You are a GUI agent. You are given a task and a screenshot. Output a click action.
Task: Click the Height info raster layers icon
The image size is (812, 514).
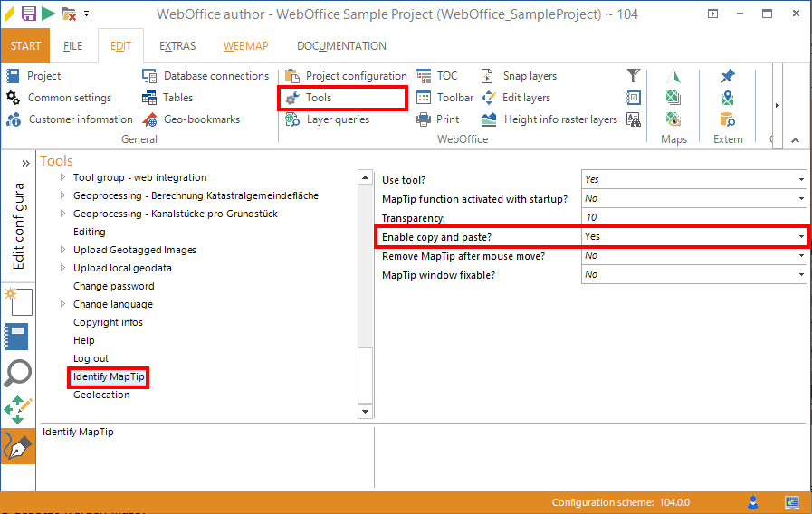click(489, 119)
